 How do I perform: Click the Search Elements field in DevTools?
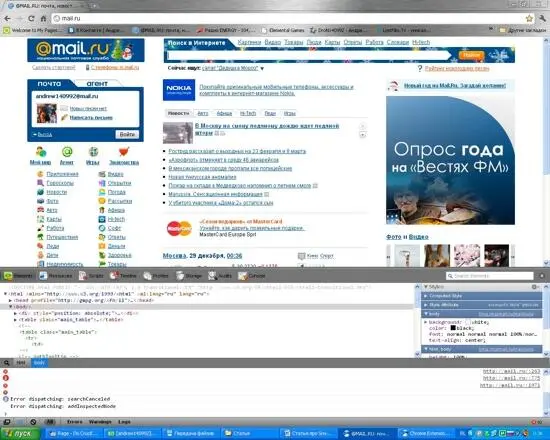click(x=491, y=276)
